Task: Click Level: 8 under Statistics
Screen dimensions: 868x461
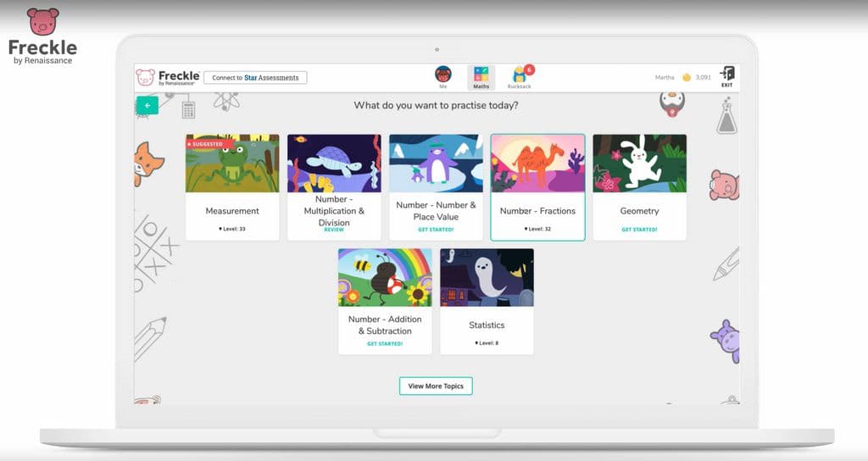Action: pos(487,343)
